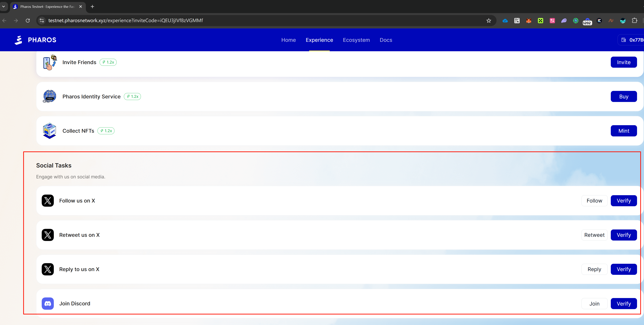
Task: Click the Invite Friends task icon
Action: tap(50, 62)
